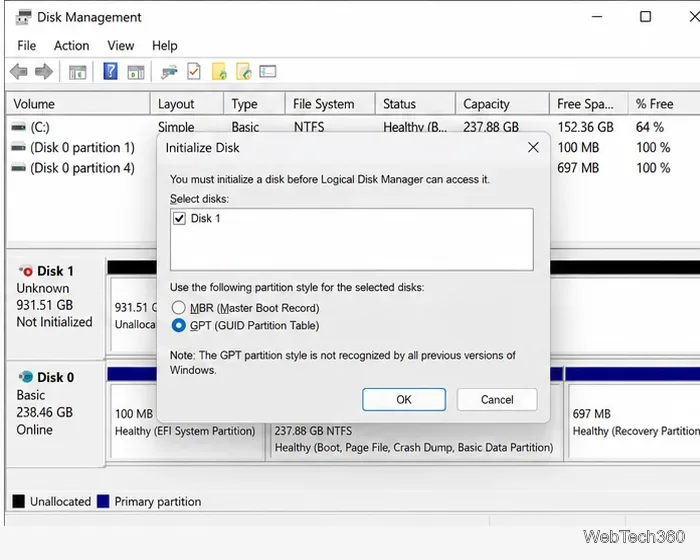Sort by the % Free column header
Screen dimensions: 700x560
(x=664, y=104)
